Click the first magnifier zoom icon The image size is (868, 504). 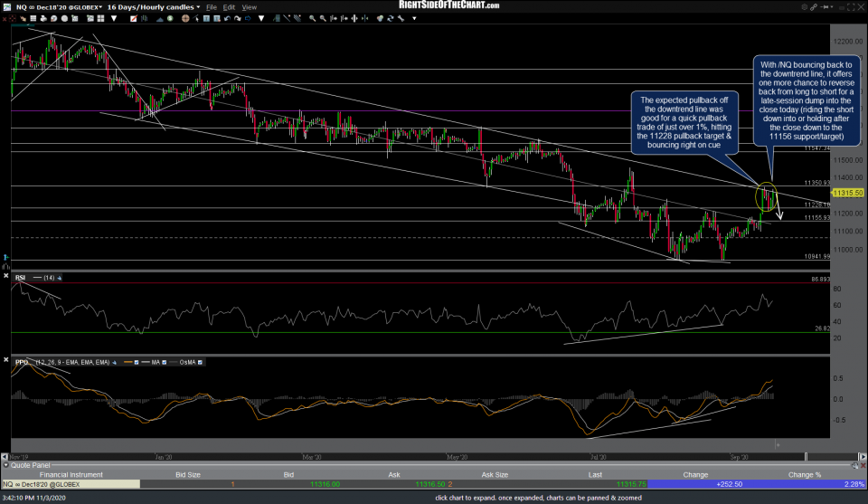(x=312, y=18)
